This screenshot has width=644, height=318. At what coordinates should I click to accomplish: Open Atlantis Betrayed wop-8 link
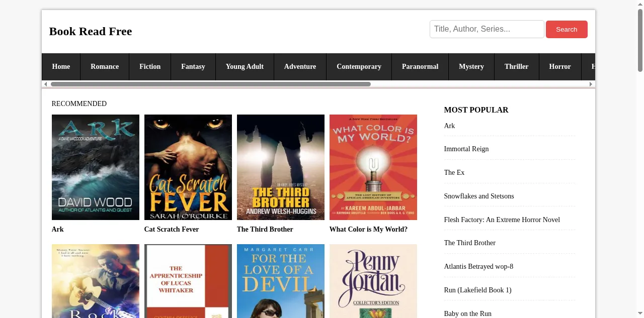pos(478,267)
